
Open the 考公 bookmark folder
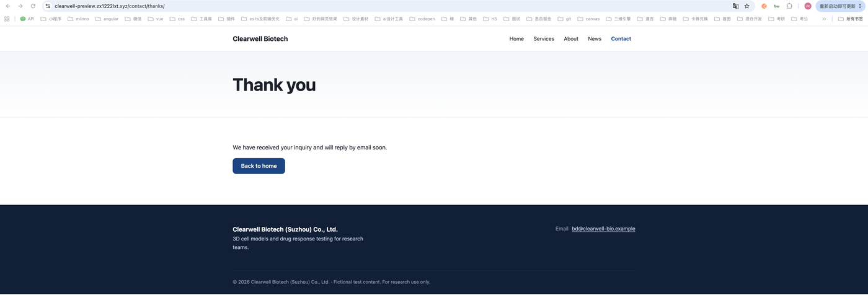point(800,19)
